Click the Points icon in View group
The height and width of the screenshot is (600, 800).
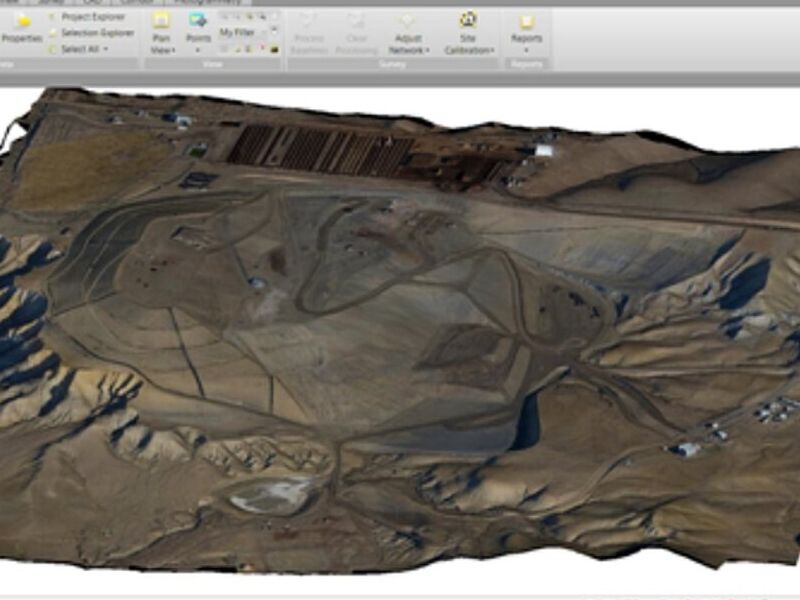tap(198, 21)
